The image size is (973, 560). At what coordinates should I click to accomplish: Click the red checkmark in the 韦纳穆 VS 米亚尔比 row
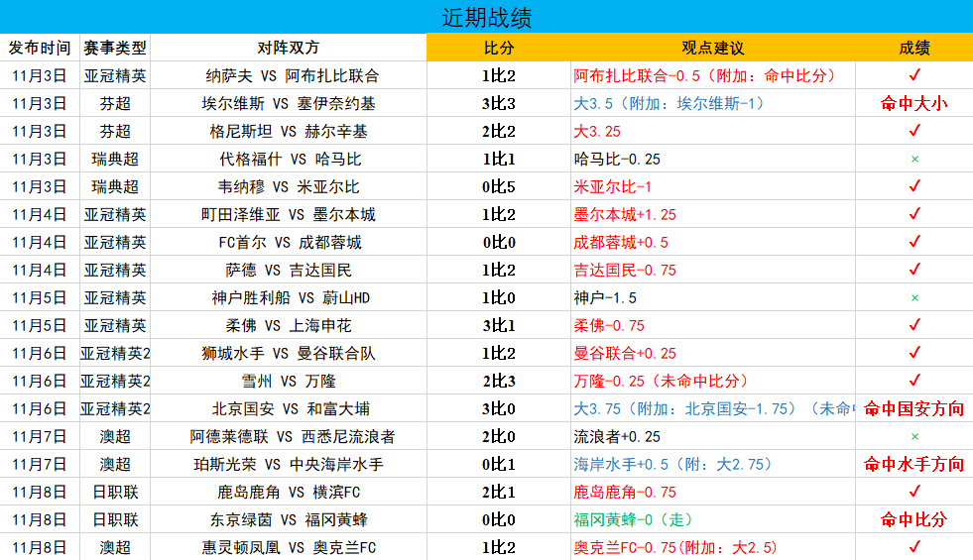[914, 186]
